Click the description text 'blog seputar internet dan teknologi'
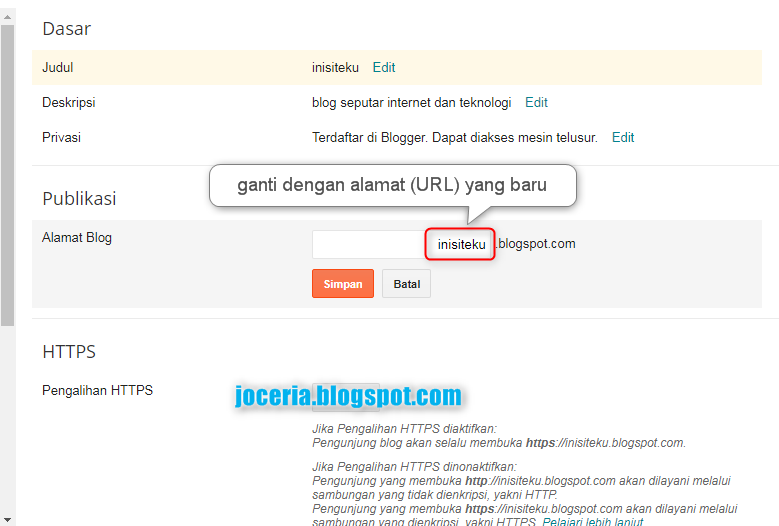779x526 pixels. click(x=411, y=102)
